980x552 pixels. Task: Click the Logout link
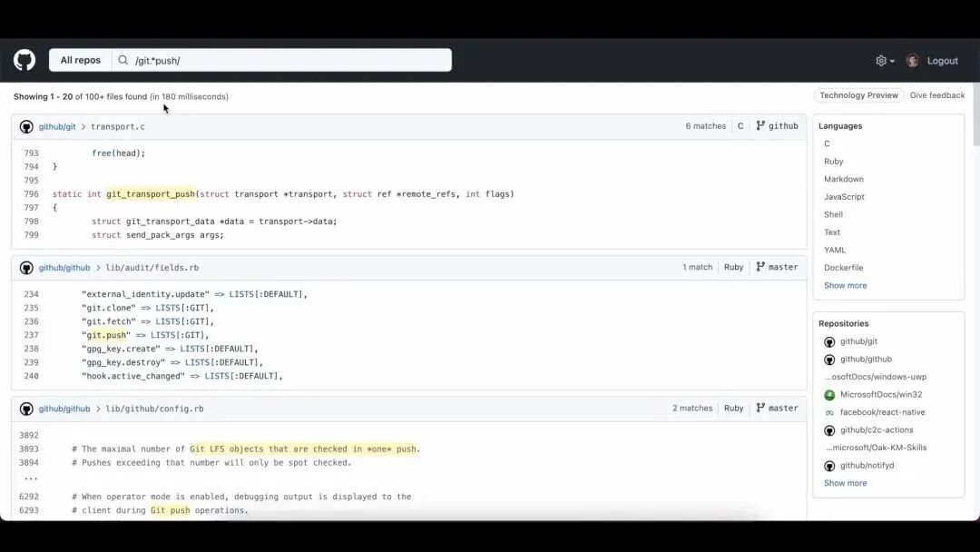tap(943, 61)
